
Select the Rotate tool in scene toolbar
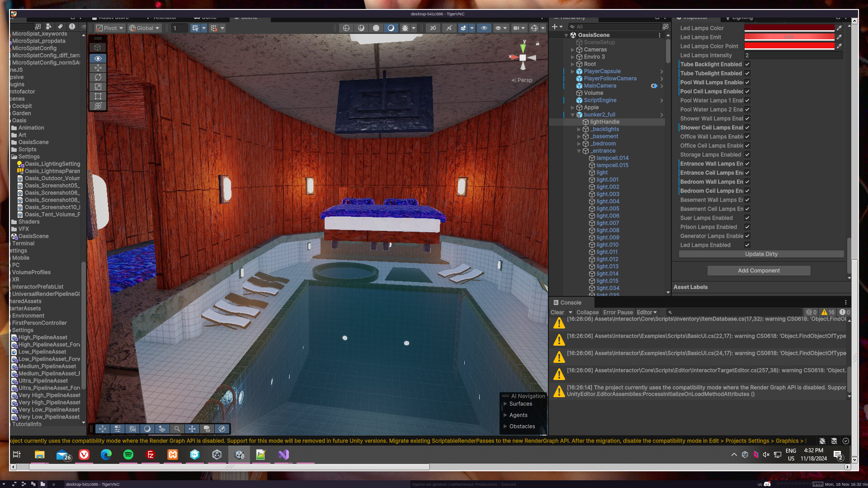(x=98, y=77)
